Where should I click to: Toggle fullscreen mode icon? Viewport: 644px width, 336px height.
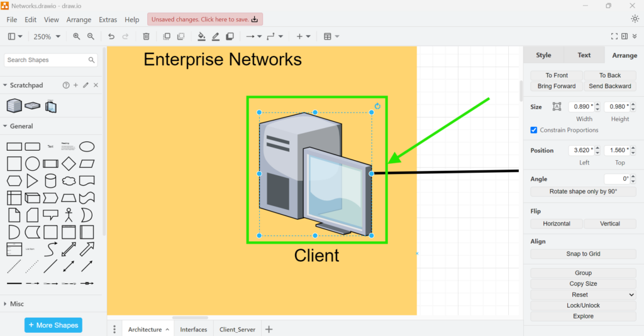pyautogui.click(x=614, y=36)
